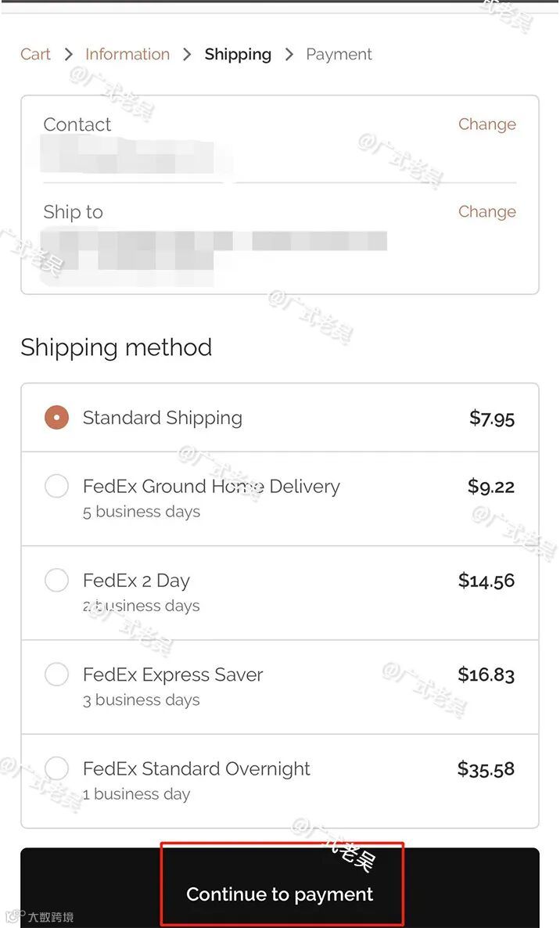The width and height of the screenshot is (560, 928).
Task: Click Continue to payment button
Action: coord(280,888)
